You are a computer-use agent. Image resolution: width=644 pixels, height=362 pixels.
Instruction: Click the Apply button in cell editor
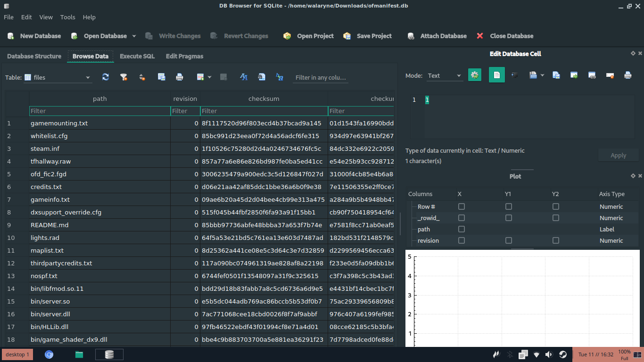618,155
